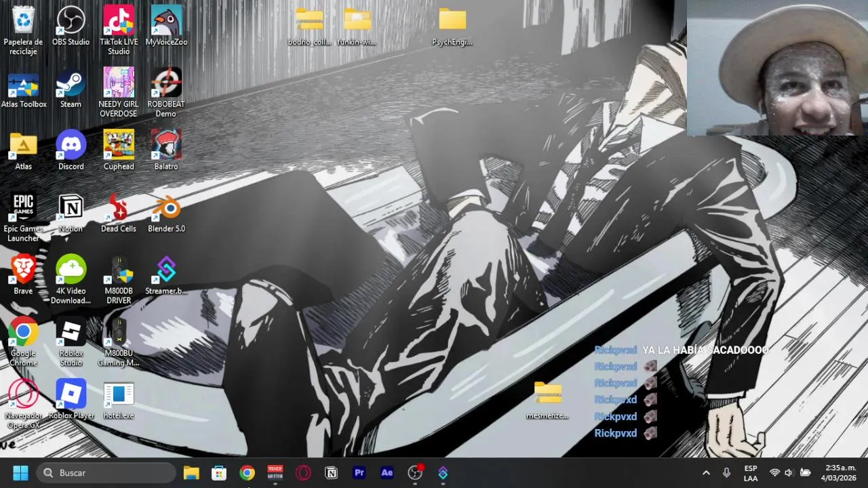Launch the Streamer.bot desktop shortcut
Screen dimensions: 868x488
click(x=166, y=274)
